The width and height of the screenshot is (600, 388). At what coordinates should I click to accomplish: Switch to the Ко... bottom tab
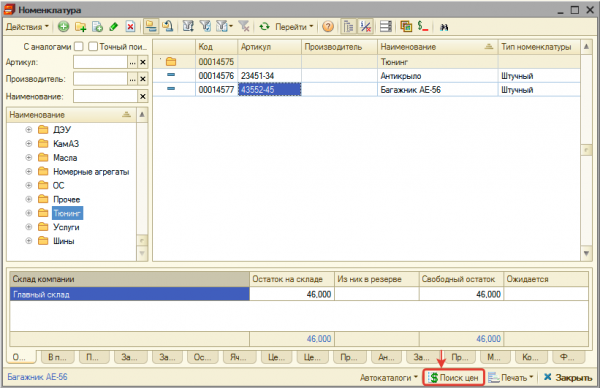tap(530, 357)
